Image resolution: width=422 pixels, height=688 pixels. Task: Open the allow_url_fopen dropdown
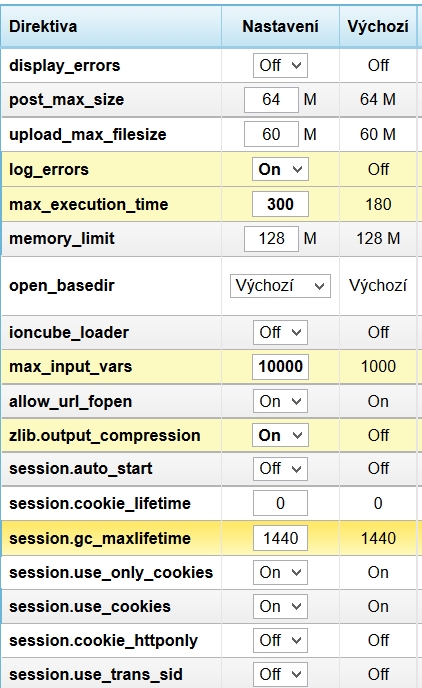280,401
